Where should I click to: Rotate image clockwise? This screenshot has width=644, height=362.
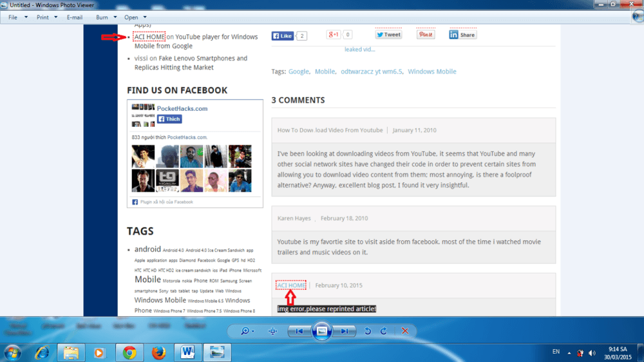click(x=384, y=331)
